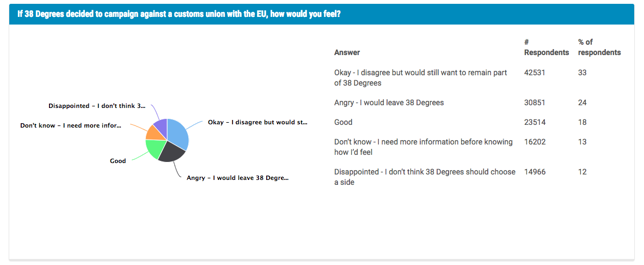Click the 'Good' pie chart label
The image size is (644, 265).
[118, 161]
